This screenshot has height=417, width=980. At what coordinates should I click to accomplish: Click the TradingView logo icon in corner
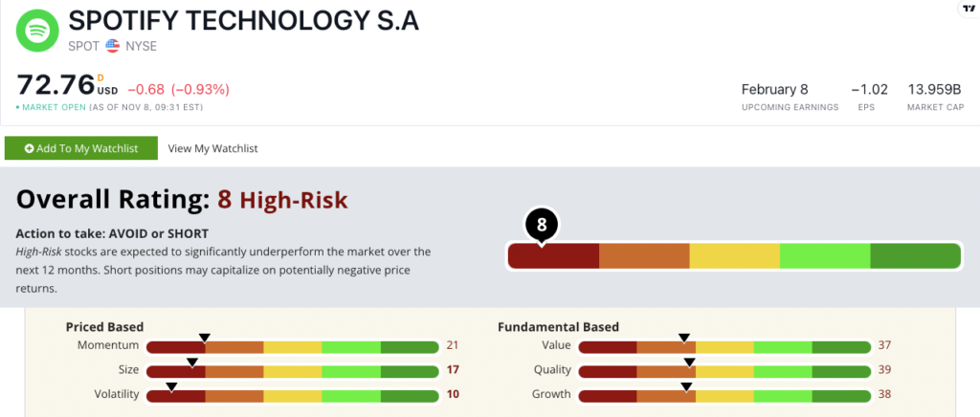tap(970, 8)
